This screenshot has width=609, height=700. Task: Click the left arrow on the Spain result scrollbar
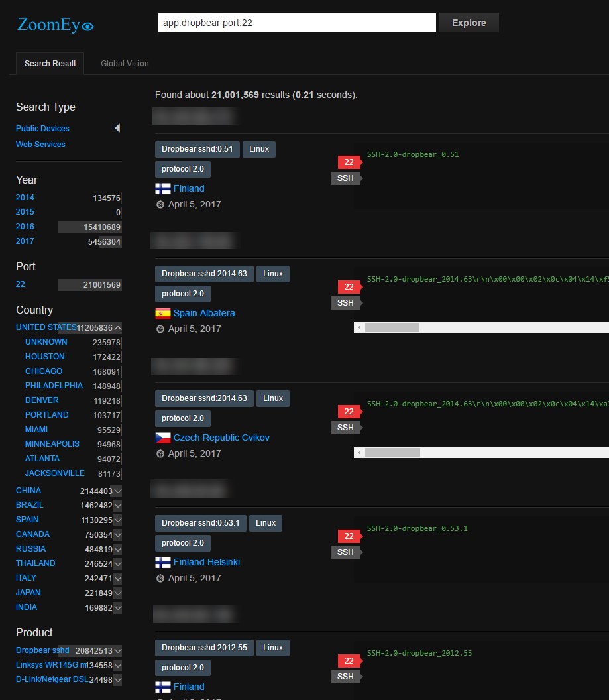click(359, 327)
